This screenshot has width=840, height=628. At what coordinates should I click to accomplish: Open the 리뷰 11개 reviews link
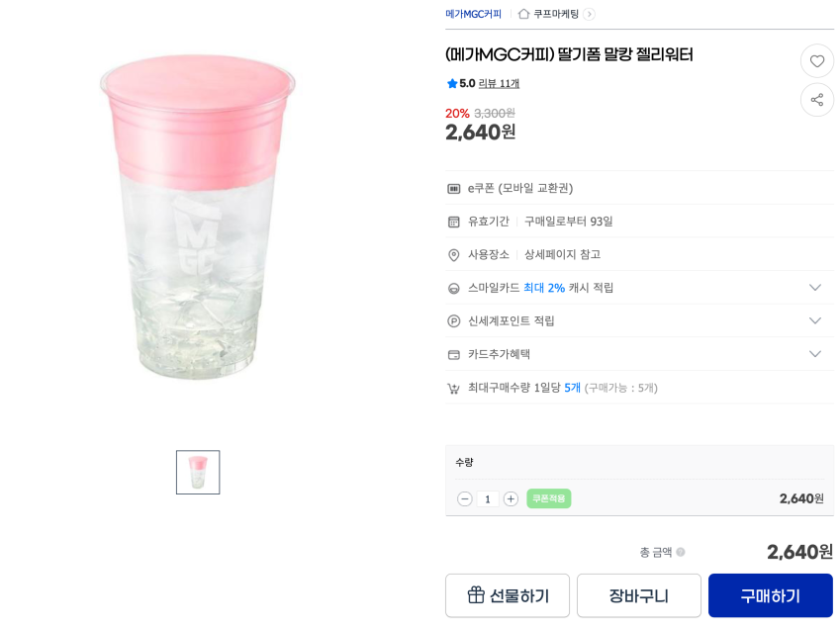499,84
